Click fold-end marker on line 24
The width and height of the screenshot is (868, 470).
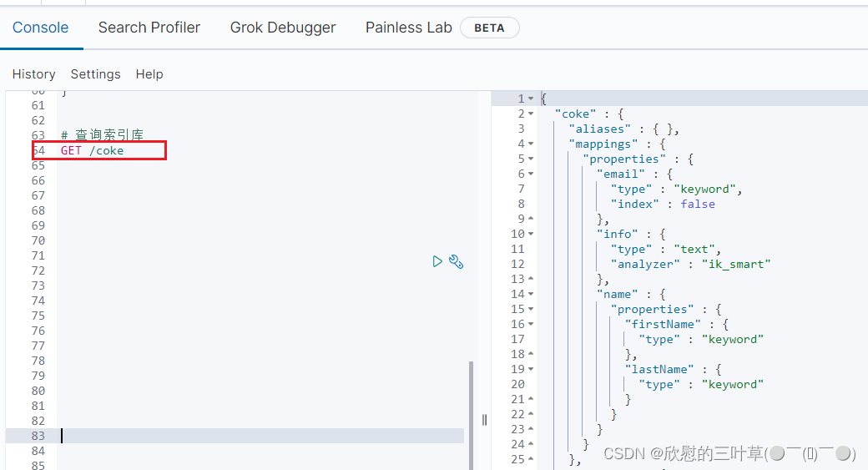(531, 444)
